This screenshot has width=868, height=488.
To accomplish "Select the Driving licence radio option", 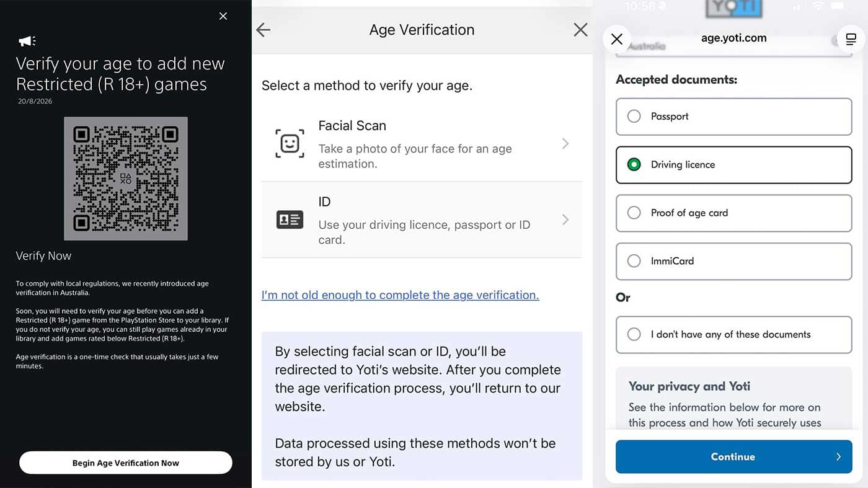I will coord(733,165).
